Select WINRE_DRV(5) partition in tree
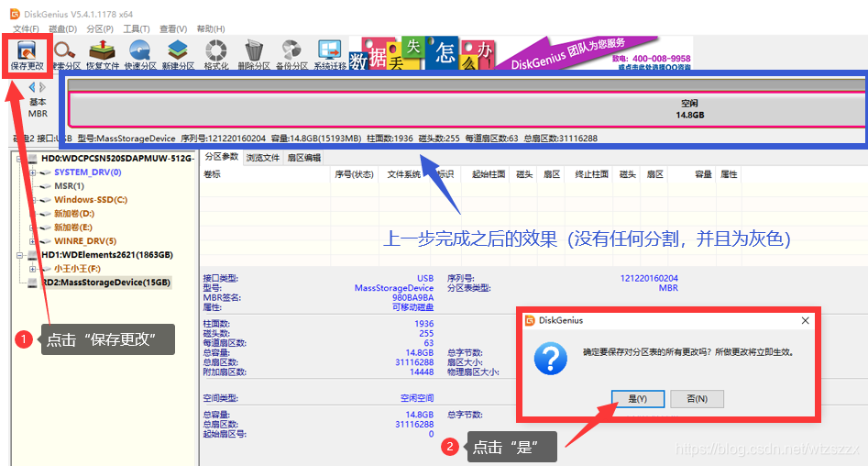 coord(85,241)
